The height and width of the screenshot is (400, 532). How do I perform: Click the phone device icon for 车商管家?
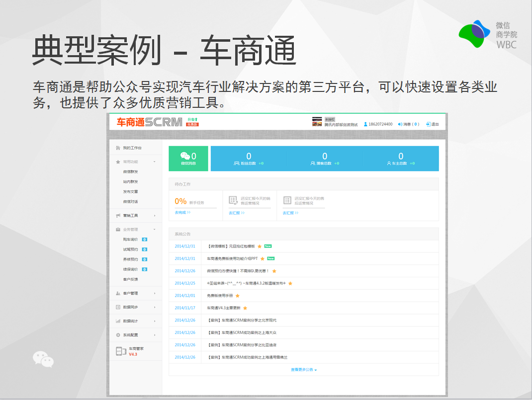[x=121, y=351]
